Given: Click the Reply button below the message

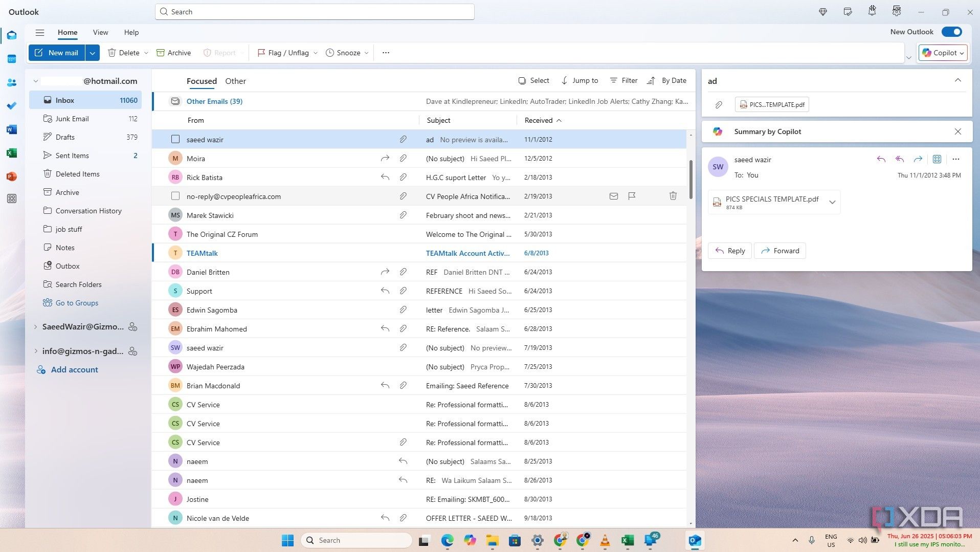Looking at the screenshot, I should tap(730, 251).
